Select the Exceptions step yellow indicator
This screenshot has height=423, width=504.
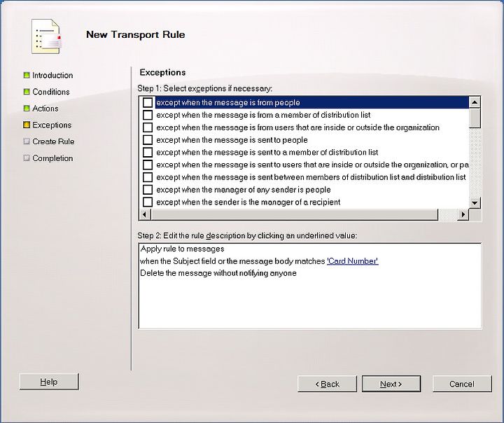click(x=27, y=125)
